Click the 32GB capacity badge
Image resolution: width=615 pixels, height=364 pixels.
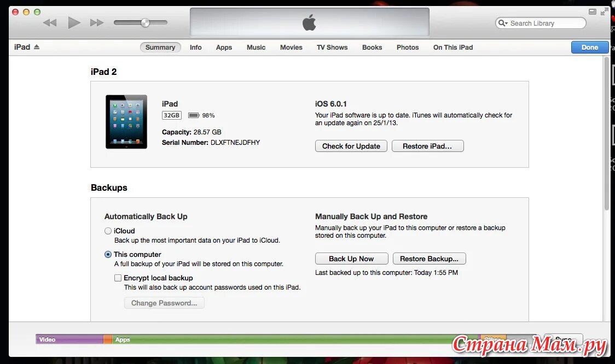[171, 115]
